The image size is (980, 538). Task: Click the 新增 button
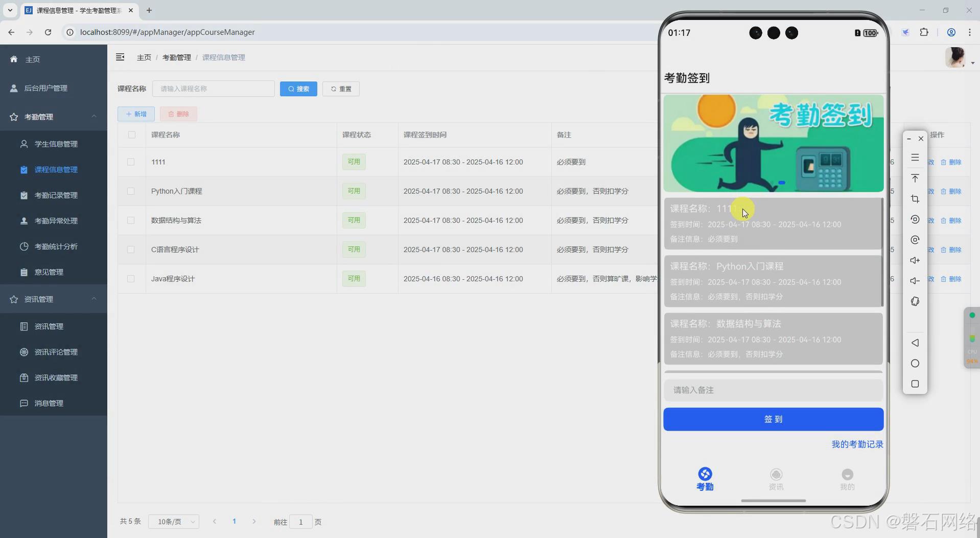point(136,114)
